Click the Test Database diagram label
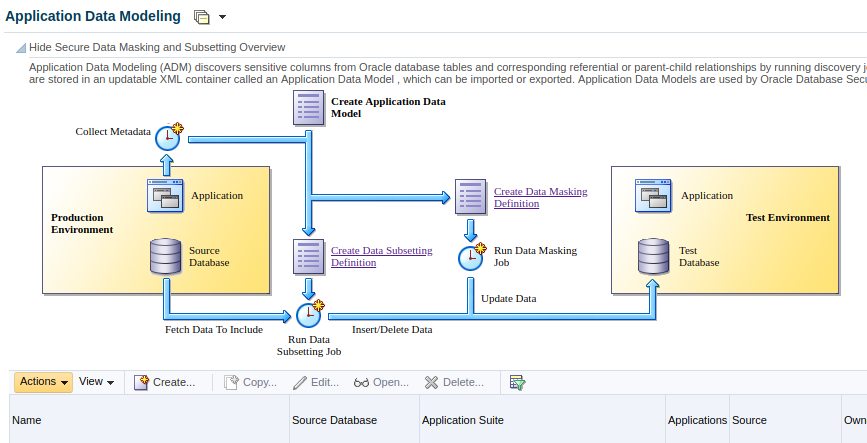Screen dimensions: 867x443 click(x=699, y=257)
